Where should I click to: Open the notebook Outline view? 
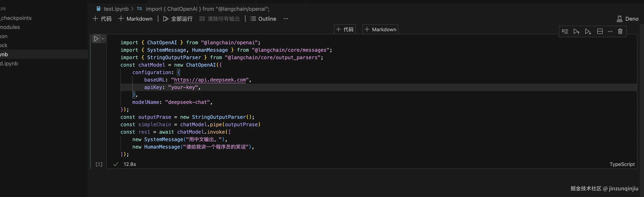click(263, 19)
